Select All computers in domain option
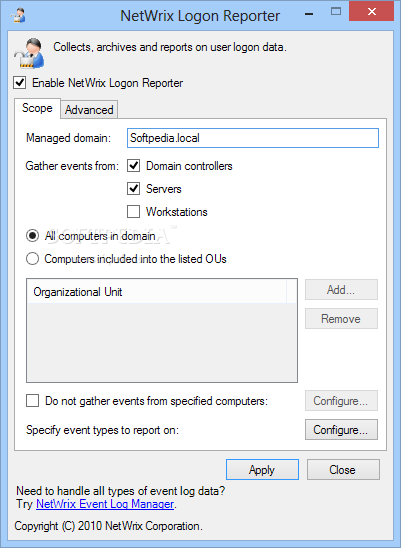401x548 pixels. tap(33, 236)
